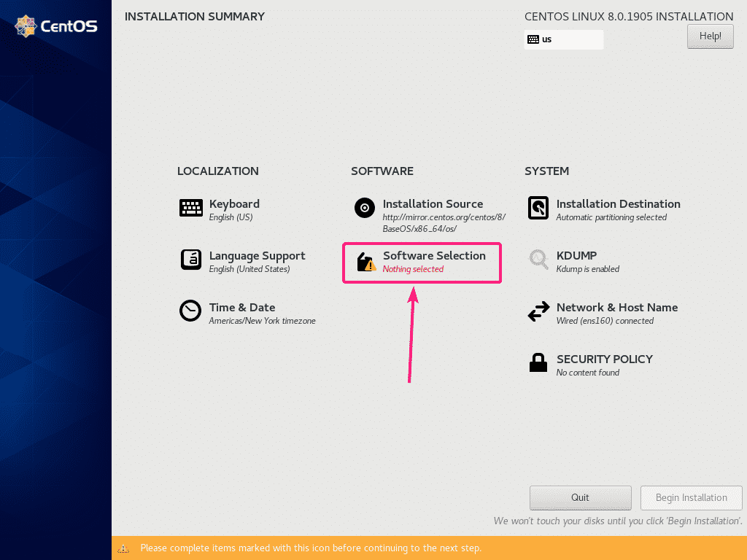Click the Installation Source disc icon
Screen dimensions: 747x560
[365, 208]
